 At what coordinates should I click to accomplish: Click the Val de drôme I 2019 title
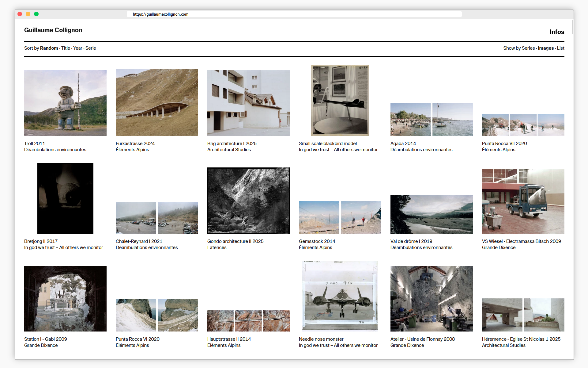coord(411,241)
